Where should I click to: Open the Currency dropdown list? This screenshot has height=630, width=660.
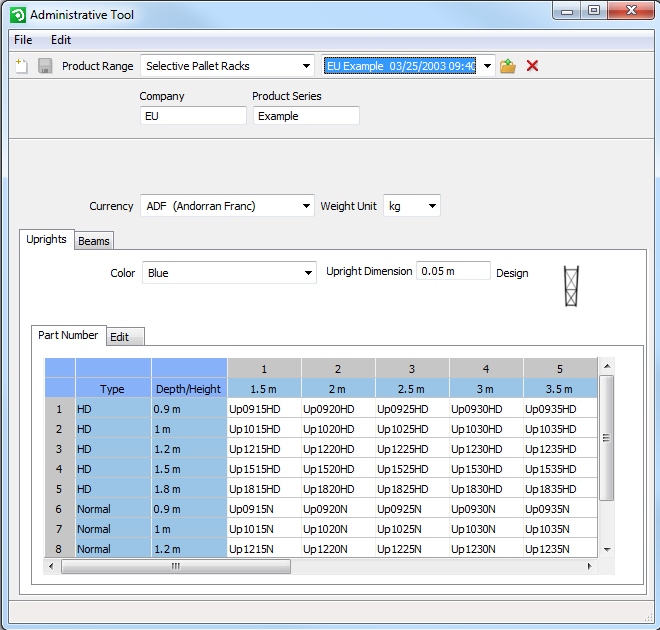point(227,206)
